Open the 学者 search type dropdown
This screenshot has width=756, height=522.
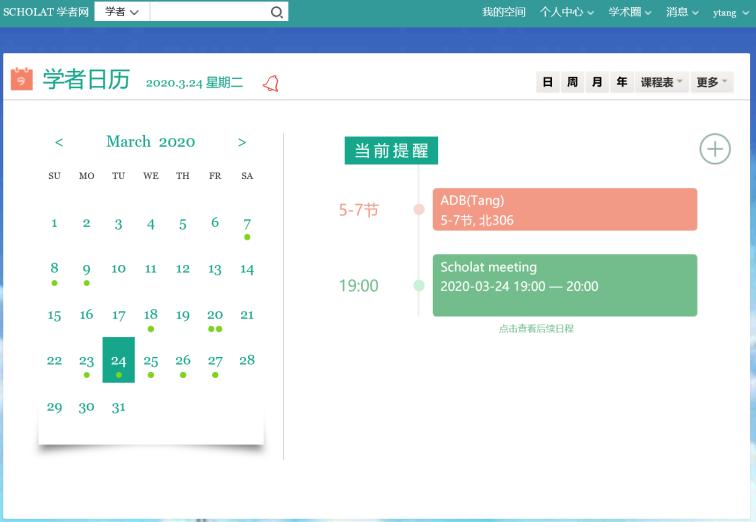click(122, 12)
